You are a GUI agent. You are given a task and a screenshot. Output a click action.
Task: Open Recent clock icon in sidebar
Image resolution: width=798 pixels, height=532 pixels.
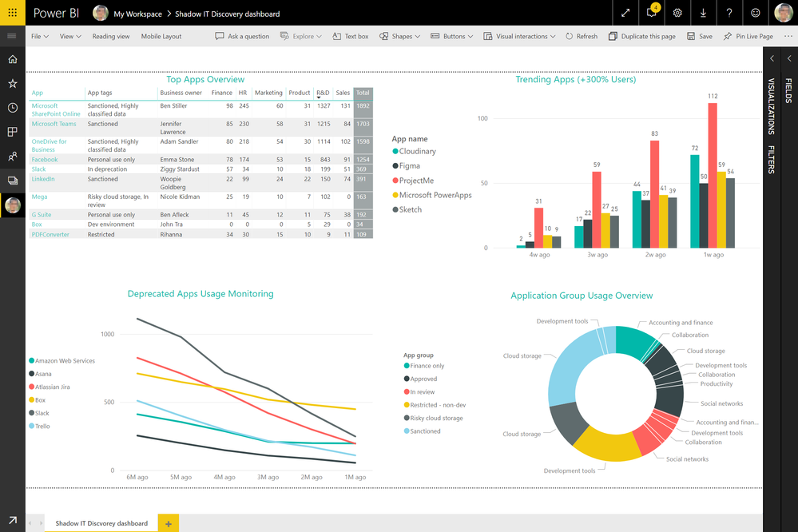[13, 107]
